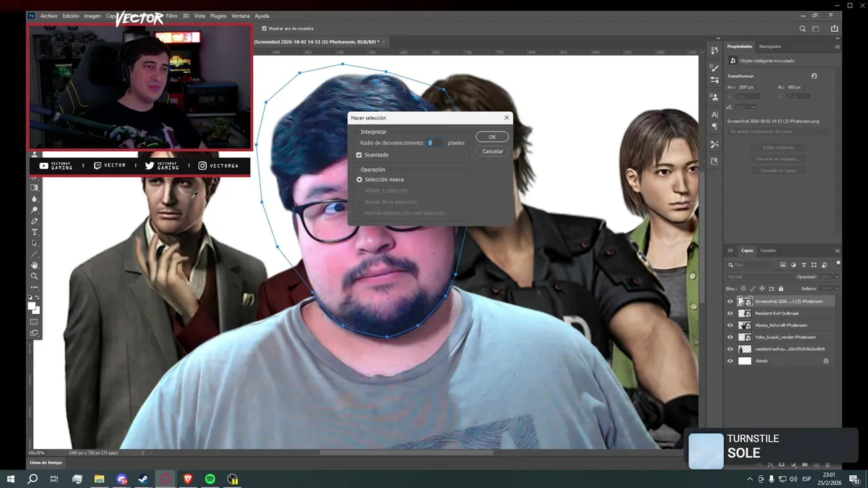Close the Hacer selección dialog

click(506, 118)
